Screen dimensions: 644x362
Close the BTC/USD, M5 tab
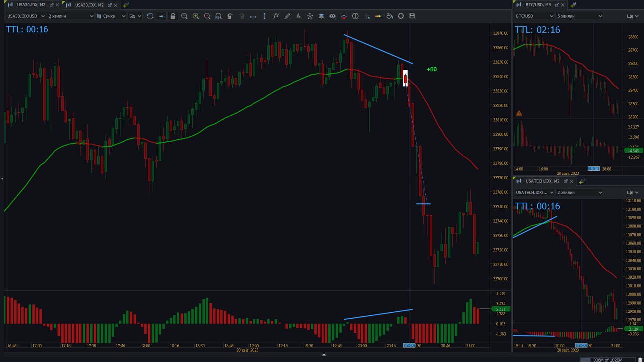pos(563,5)
